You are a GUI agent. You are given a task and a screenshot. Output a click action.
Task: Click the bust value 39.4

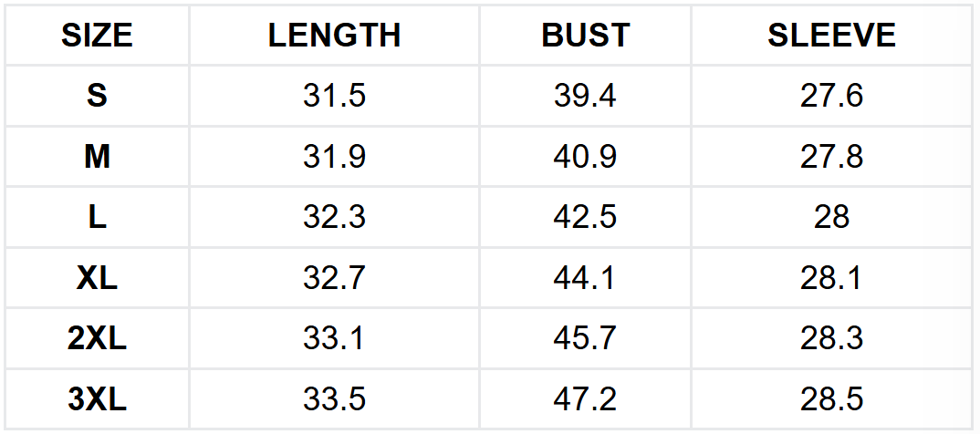[x=585, y=96]
